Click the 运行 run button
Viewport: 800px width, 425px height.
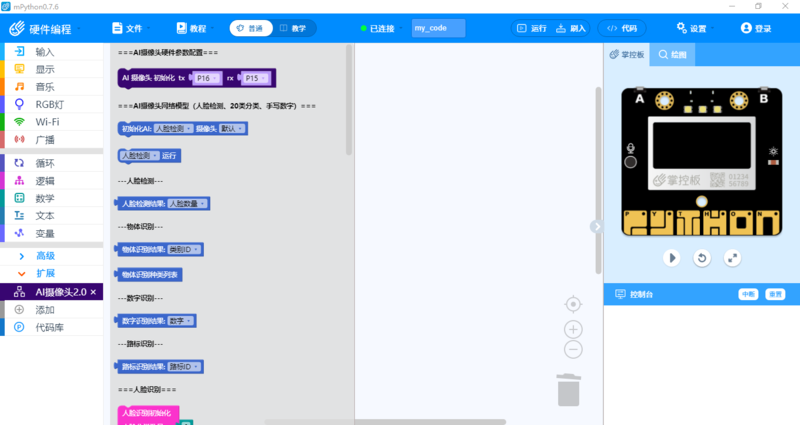(532, 29)
